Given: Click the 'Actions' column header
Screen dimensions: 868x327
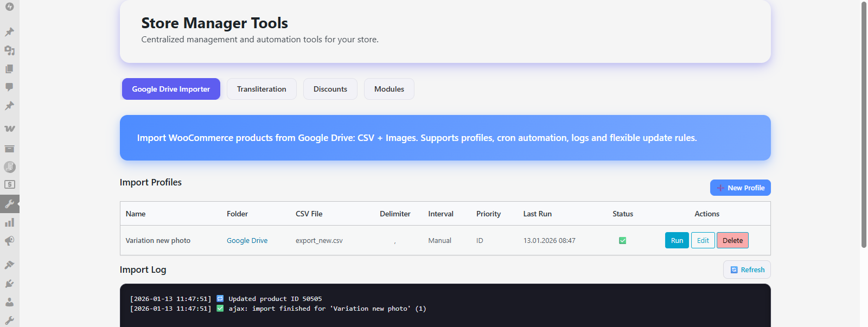Looking at the screenshot, I should click(707, 214).
